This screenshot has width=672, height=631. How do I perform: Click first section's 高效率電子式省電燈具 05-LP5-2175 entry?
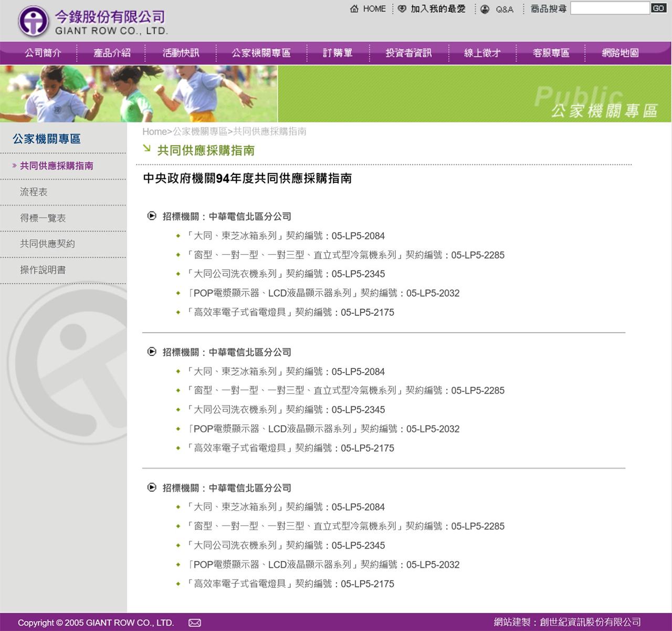point(290,312)
